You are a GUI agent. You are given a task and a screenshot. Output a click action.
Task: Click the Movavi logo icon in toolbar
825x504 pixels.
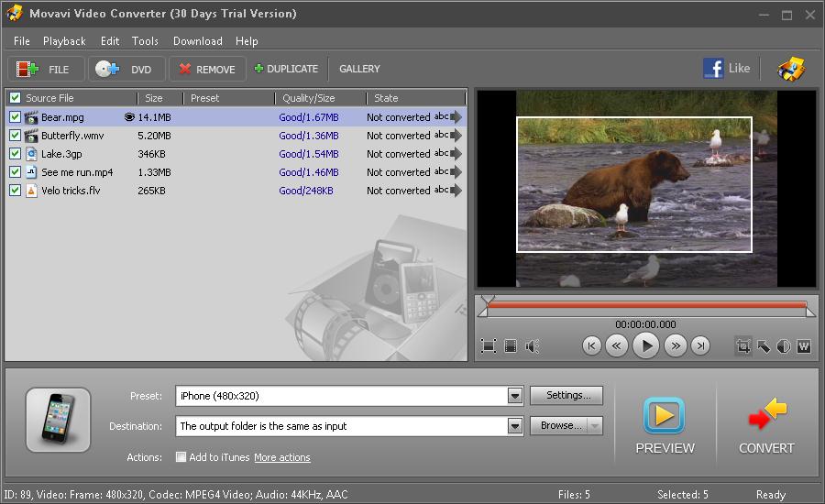(x=791, y=69)
